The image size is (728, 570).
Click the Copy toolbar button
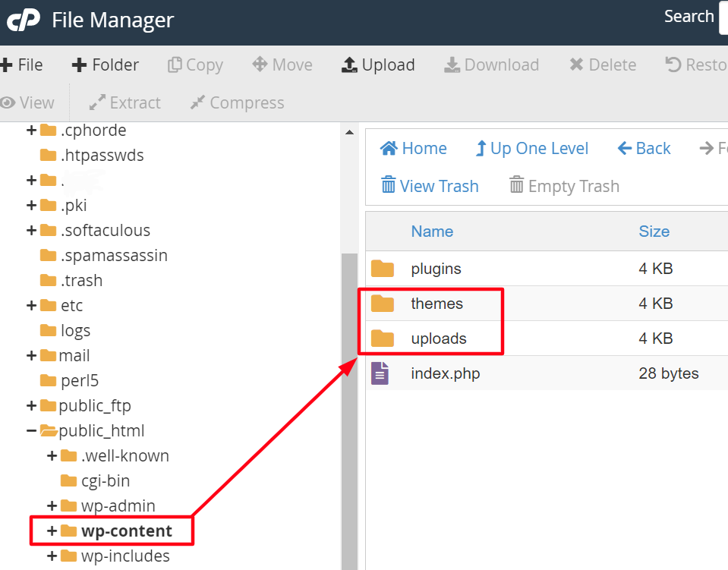tap(195, 65)
